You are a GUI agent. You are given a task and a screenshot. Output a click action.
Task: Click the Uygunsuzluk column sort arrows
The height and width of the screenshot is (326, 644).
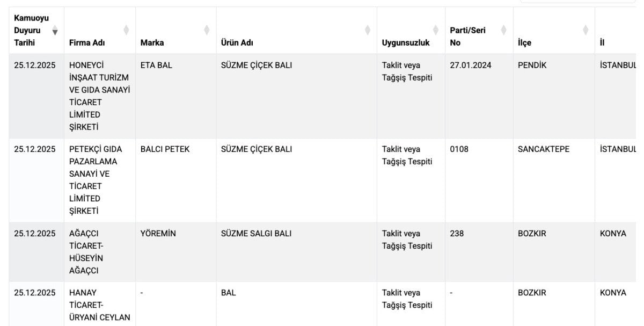(x=436, y=31)
